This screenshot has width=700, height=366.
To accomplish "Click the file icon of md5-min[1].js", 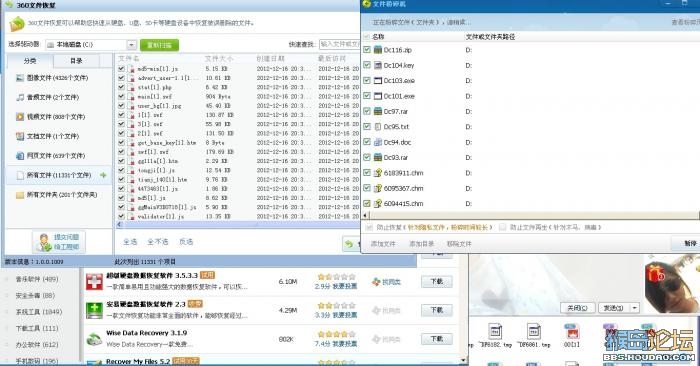I will point(131,69).
